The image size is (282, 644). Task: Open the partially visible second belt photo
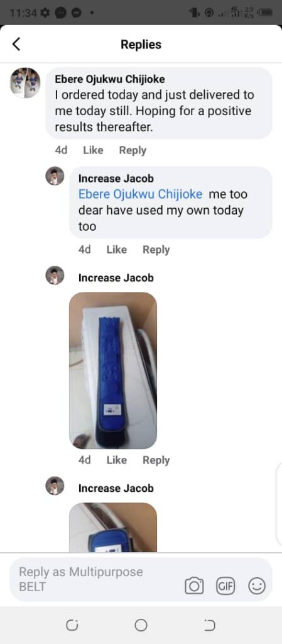pyautogui.click(x=113, y=527)
